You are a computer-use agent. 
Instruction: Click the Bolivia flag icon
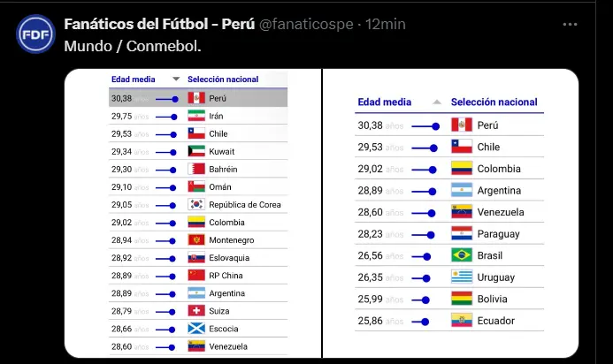[461, 299]
